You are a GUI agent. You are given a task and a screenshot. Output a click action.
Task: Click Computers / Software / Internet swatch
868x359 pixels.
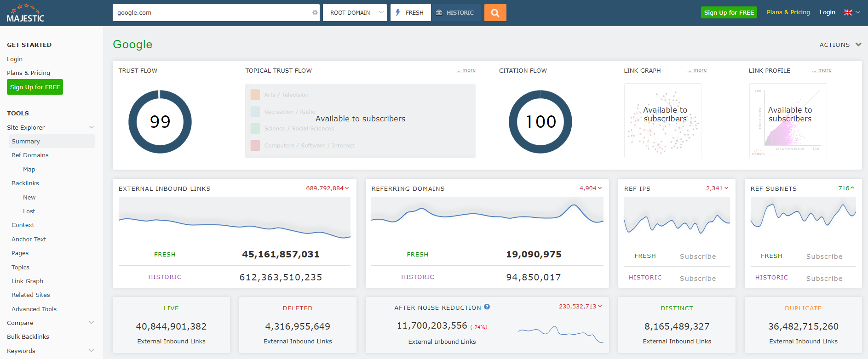click(x=255, y=145)
